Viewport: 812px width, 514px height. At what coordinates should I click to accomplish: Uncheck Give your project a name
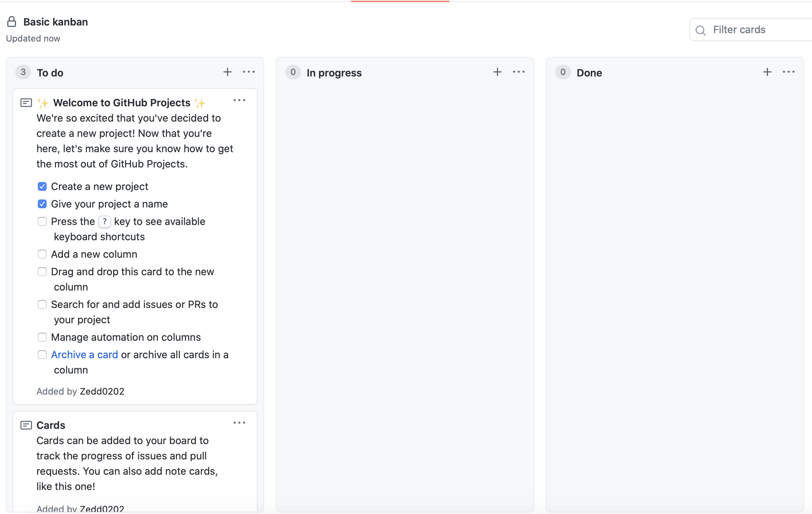click(x=42, y=204)
